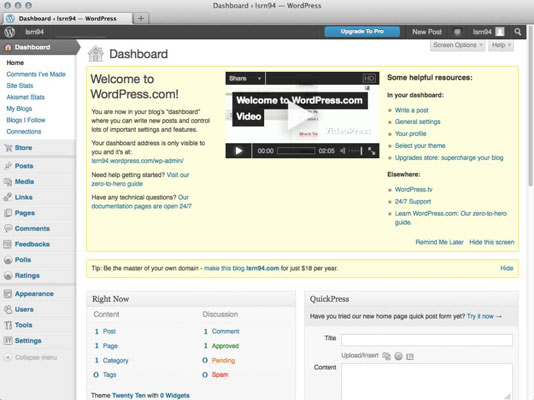Click New Post in admin bar
Image resolution: width=534 pixels, height=400 pixels.
pos(427,32)
